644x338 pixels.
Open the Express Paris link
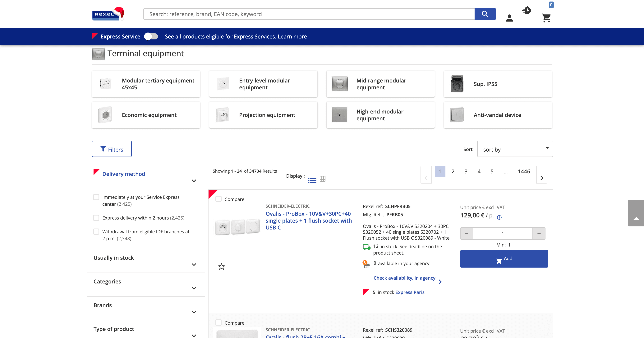[410, 292]
